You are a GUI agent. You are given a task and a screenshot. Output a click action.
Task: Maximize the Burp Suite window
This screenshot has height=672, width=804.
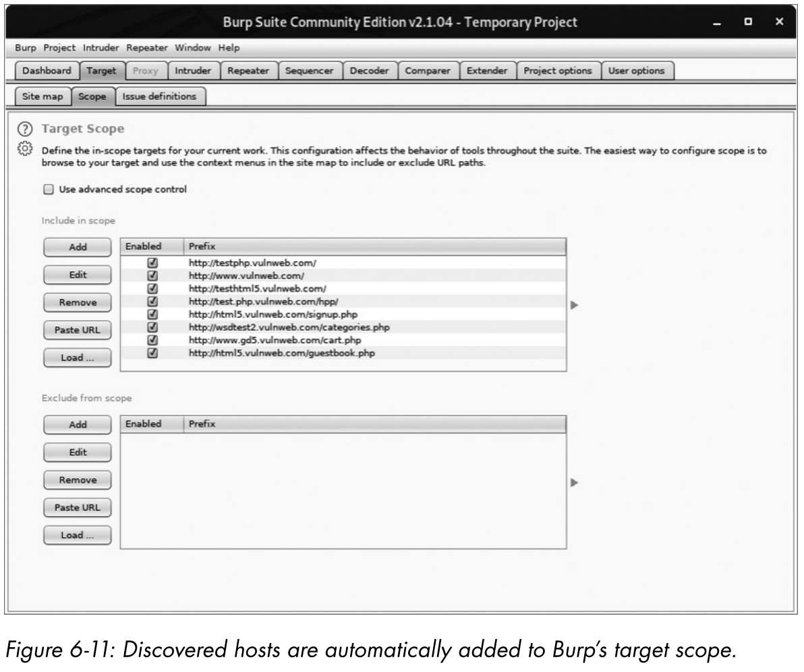tap(748, 22)
